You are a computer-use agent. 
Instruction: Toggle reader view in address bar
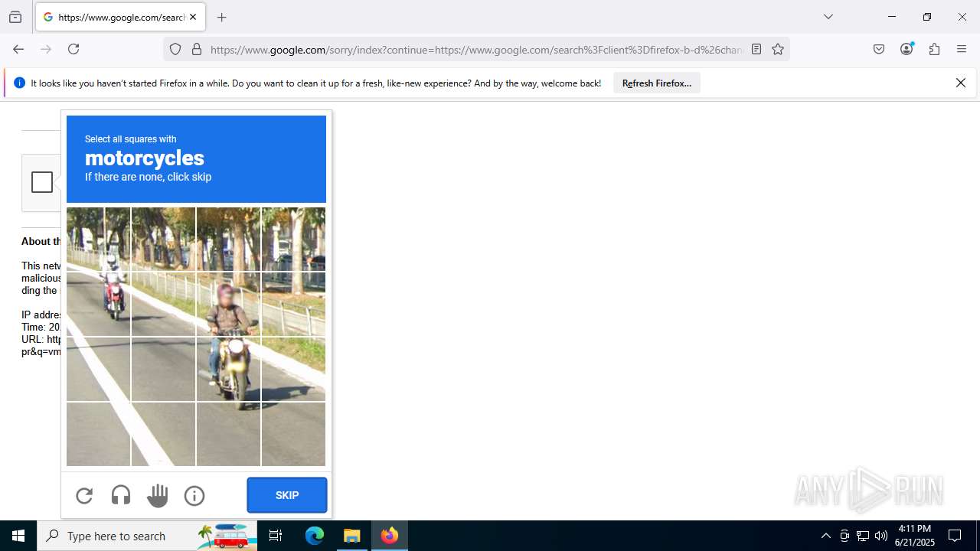pyautogui.click(x=756, y=49)
